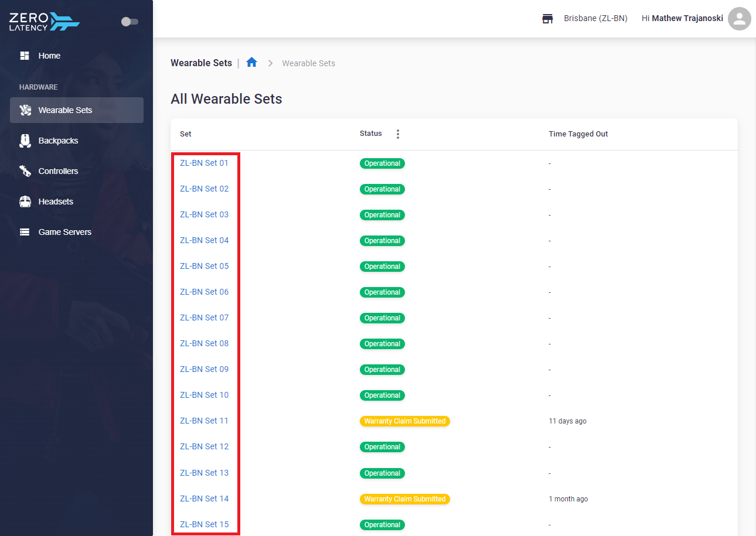Click the Zero Latency logo

tap(45, 21)
